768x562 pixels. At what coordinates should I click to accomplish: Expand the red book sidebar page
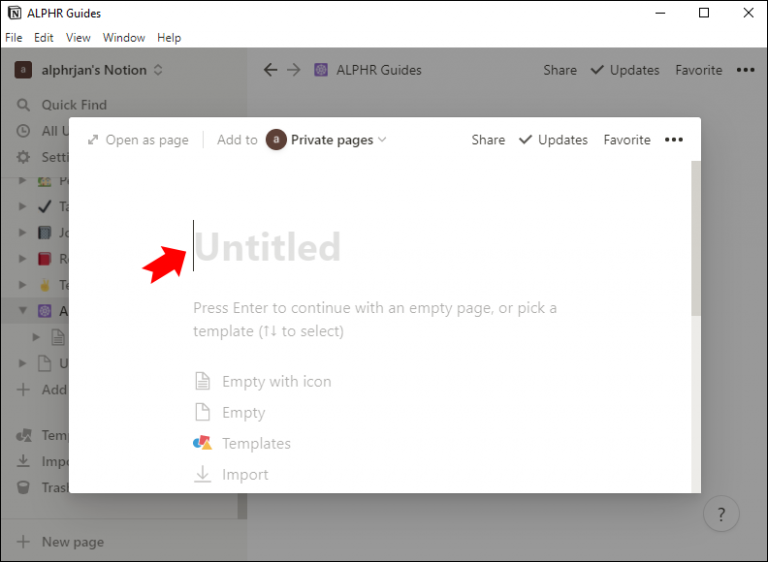click(23, 258)
